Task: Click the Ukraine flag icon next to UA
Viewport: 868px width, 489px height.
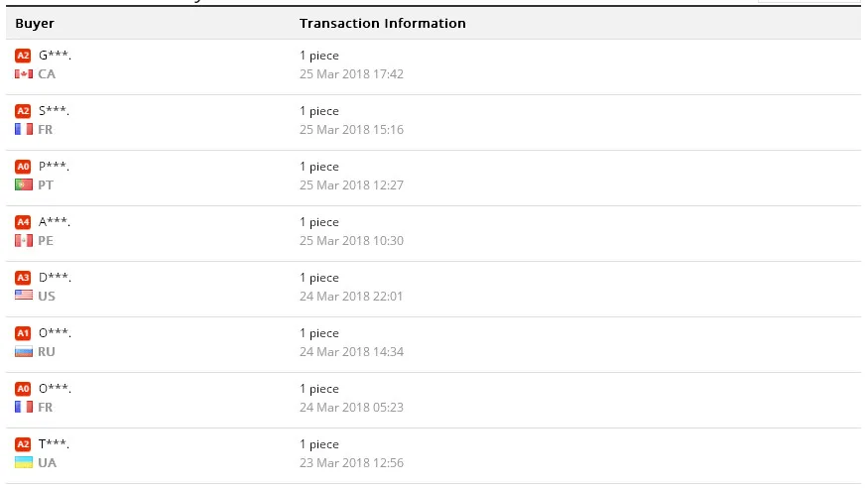Action: [x=24, y=462]
